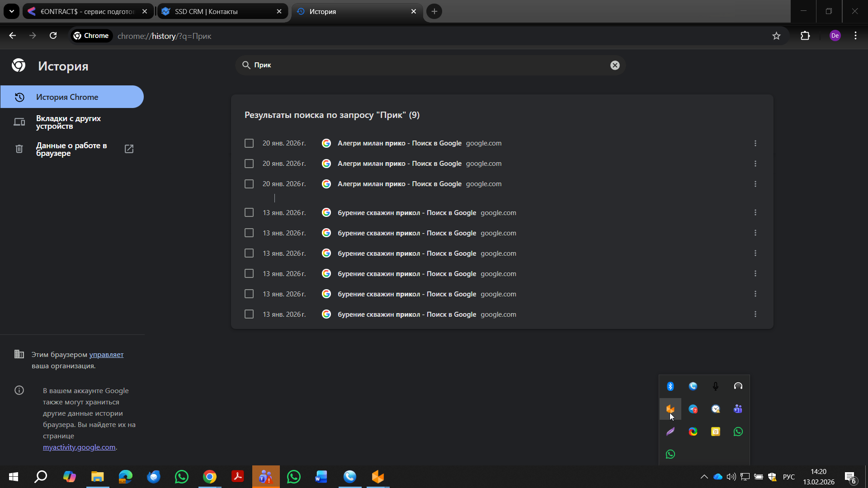Open actions menu for first history entry
The height and width of the screenshot is (488, 868).
[755, 143]
